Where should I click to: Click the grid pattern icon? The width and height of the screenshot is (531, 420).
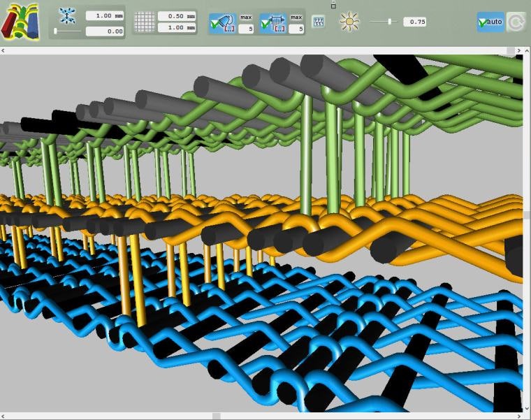pos(143,22)
